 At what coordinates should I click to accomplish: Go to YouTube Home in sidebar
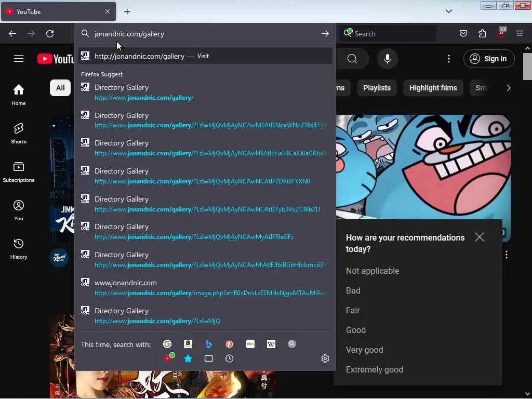[19, 95]
